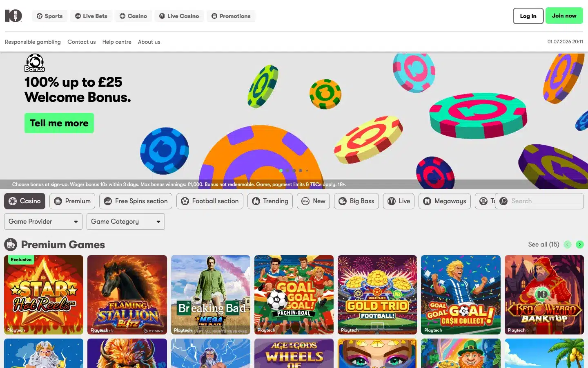Click the Sports ball icon in header

pos(40,16)
